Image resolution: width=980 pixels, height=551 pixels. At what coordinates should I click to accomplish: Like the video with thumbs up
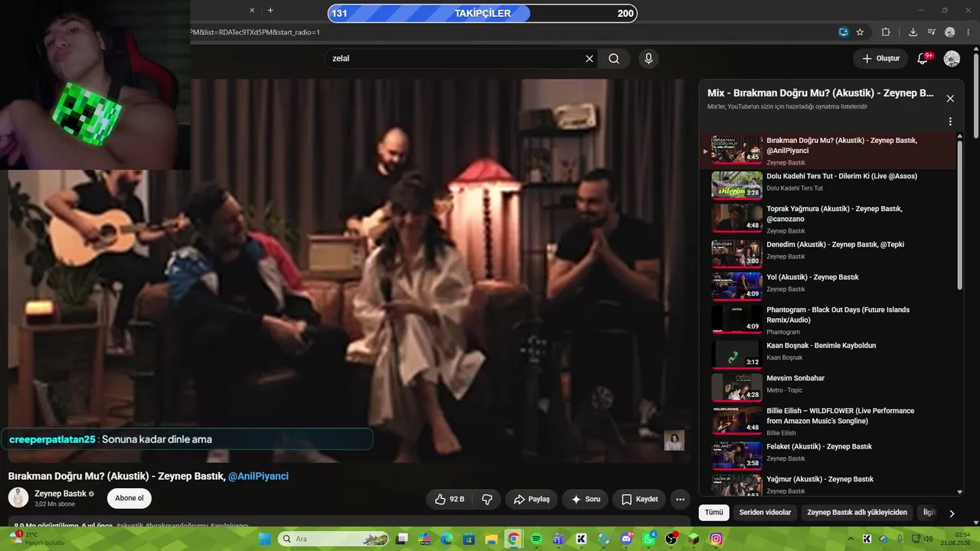[x=449, y=499]
